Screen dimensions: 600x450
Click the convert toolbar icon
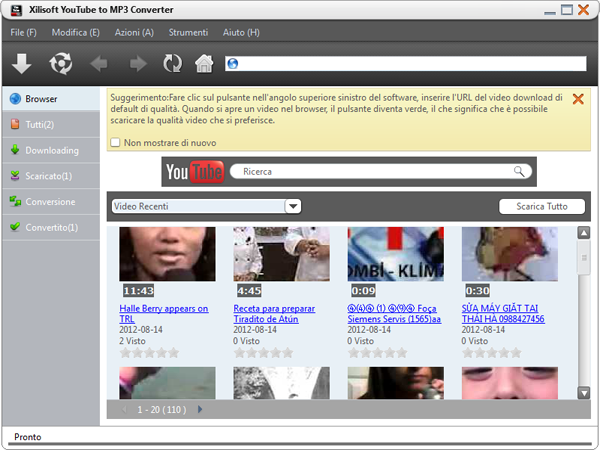(61, 64)
